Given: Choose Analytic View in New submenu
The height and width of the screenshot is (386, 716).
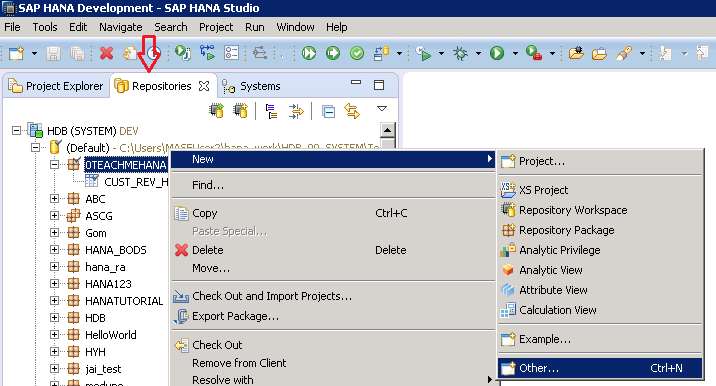Looking at the screenshot, I should (600, 270).
